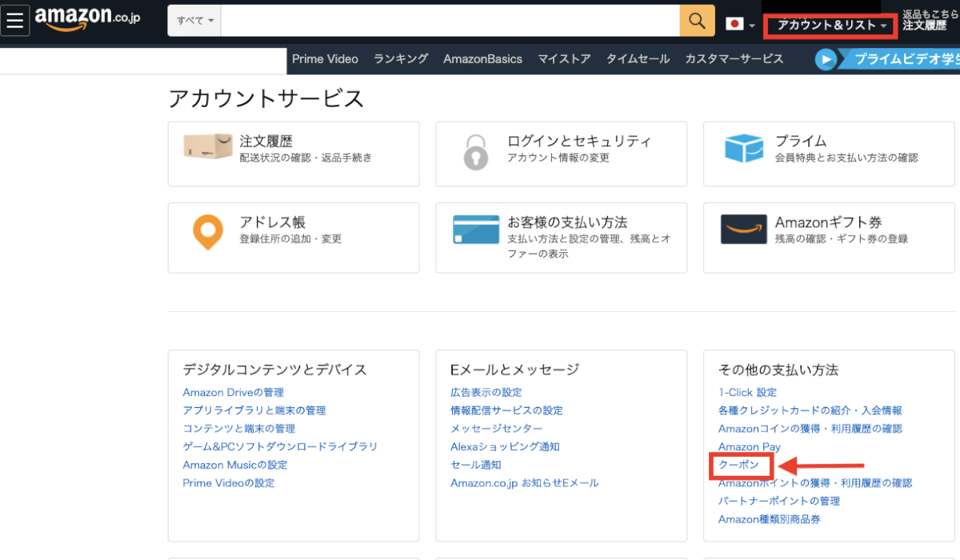This screenshot has width=960, height=560.
Task: Click the payment methods credit card icon
Action: click(475, 230)
